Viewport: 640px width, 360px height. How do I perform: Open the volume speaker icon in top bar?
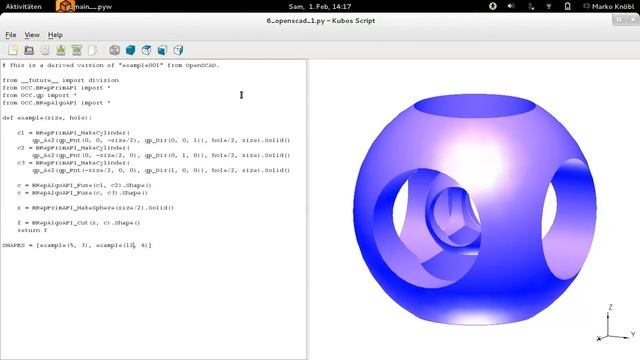511,6
